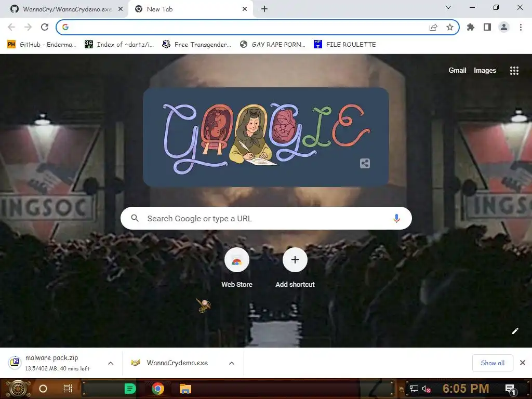Image resolution: width=532 pixels, height=399 pixels.
Task: Click the Google Doodle image
Action: [265, 137]
